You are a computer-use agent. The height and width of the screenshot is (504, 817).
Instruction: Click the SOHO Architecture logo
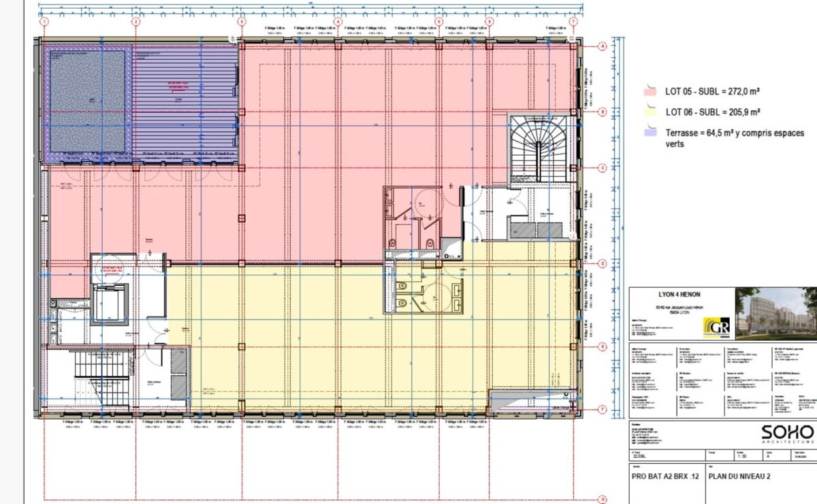pos(786,433)
